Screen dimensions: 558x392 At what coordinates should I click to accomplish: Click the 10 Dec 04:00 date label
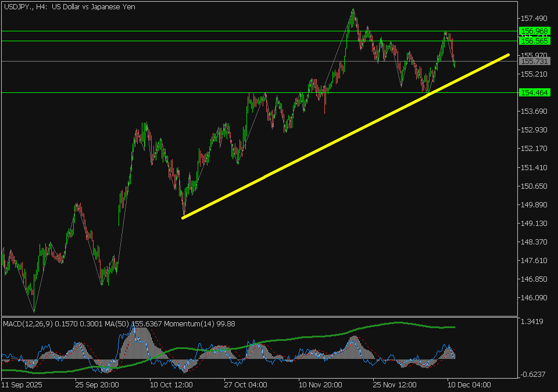pyautogui.click(x=468, y=384)
